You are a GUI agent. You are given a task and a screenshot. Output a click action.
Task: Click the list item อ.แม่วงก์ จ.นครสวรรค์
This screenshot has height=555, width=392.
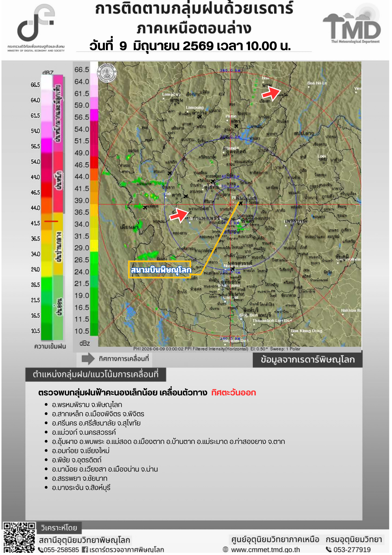[x=84, y=433]
